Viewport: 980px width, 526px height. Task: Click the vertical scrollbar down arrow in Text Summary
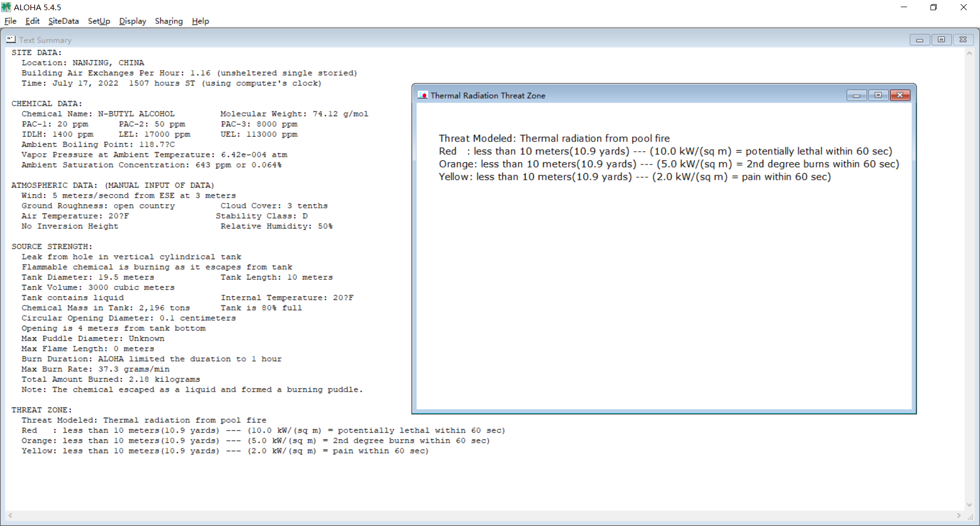969,505
